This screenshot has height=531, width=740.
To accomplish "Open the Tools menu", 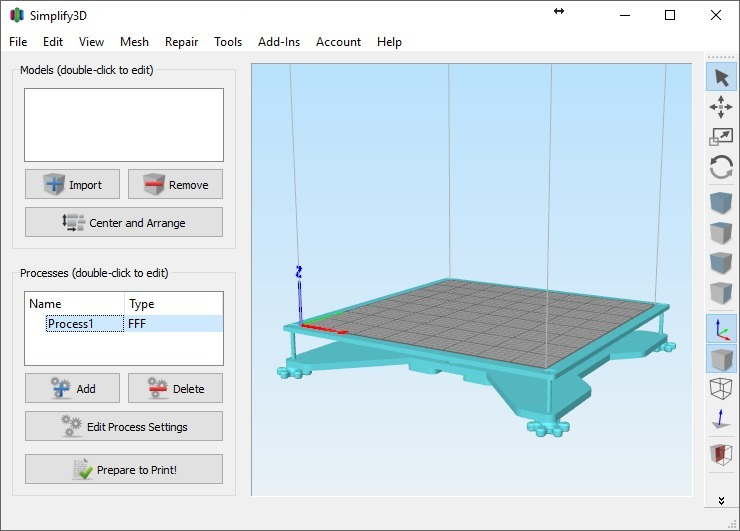I will click(228, 42).
